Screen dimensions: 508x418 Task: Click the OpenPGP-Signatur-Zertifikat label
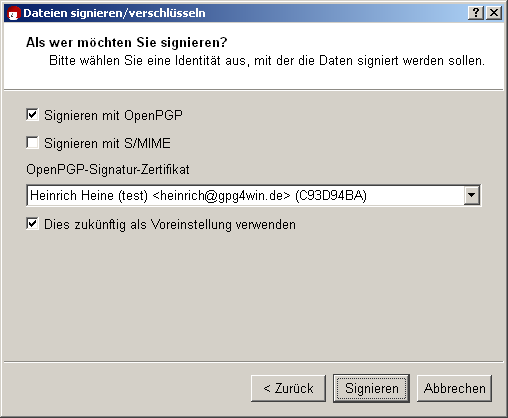[x=108, y=170]
